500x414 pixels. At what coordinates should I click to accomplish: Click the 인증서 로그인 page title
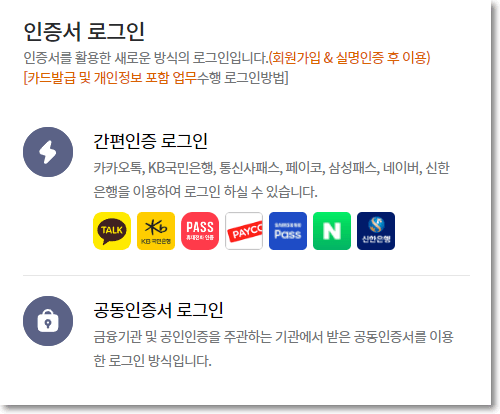[x=84, y=32]
